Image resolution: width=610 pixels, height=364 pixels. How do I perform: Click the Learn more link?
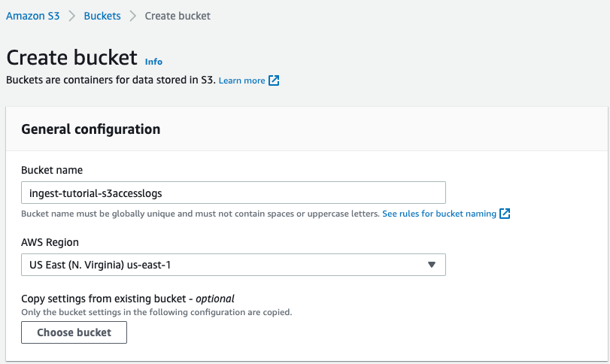coord(241,80)
